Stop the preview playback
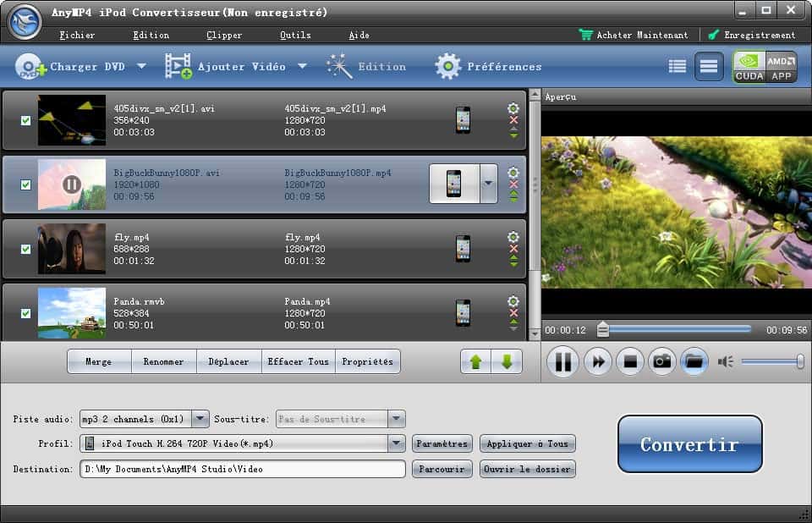This screenshot has width=812, height=523. click(630, 361)
